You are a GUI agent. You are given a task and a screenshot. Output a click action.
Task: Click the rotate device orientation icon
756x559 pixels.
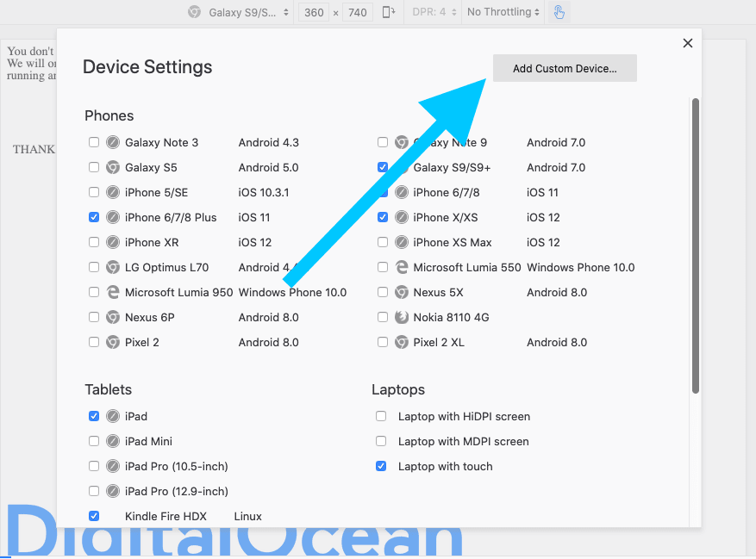tap(388, 12)
